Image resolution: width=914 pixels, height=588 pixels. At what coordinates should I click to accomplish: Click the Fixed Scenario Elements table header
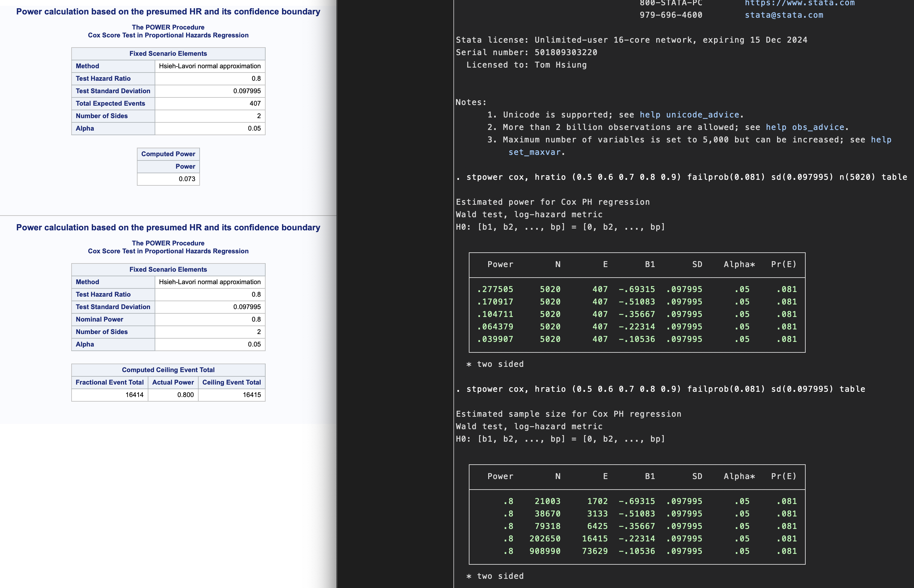coord(168,53)
